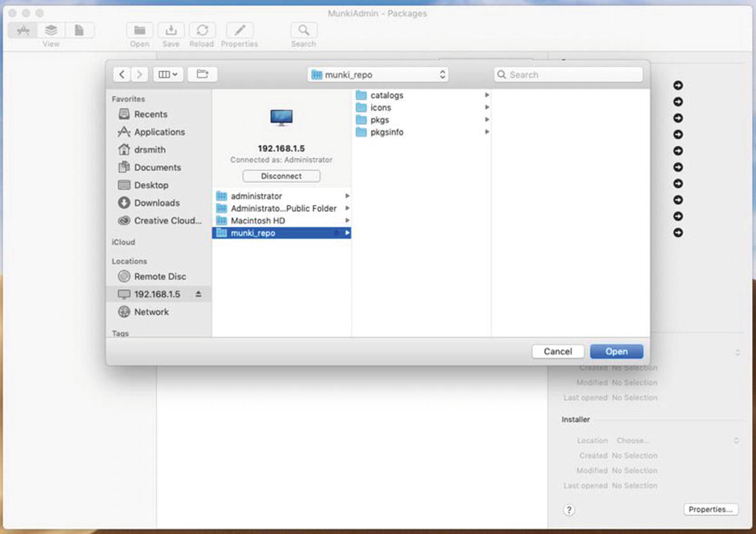Click the topmost arrow icon in MunkiAdmin panel
756x534 pixels.
(x=678, y=85)
